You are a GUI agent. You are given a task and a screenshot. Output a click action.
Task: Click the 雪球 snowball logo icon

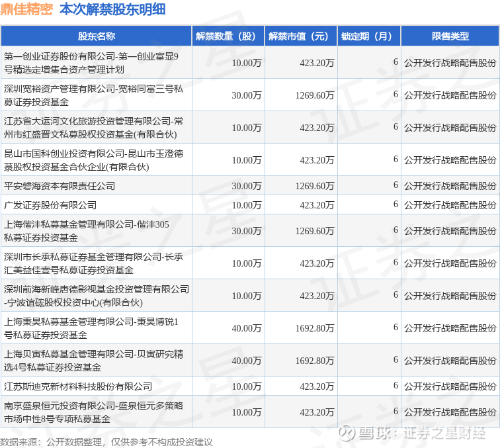click(347, 433)
